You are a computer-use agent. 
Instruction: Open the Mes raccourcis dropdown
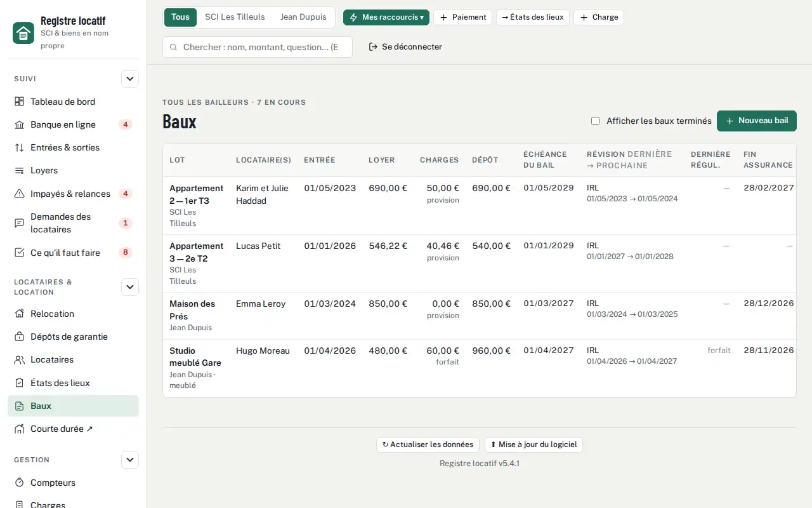tap(386, 17)
